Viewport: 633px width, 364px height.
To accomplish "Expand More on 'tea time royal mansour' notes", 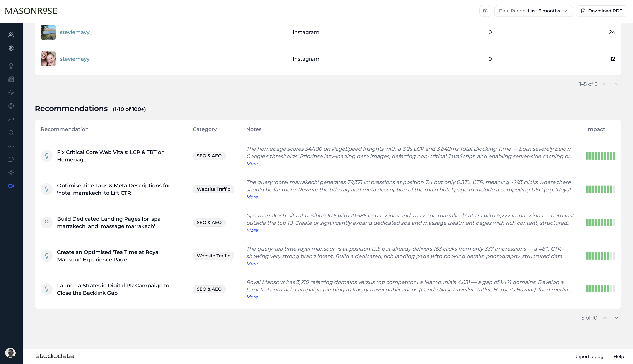I will point(252,263).
